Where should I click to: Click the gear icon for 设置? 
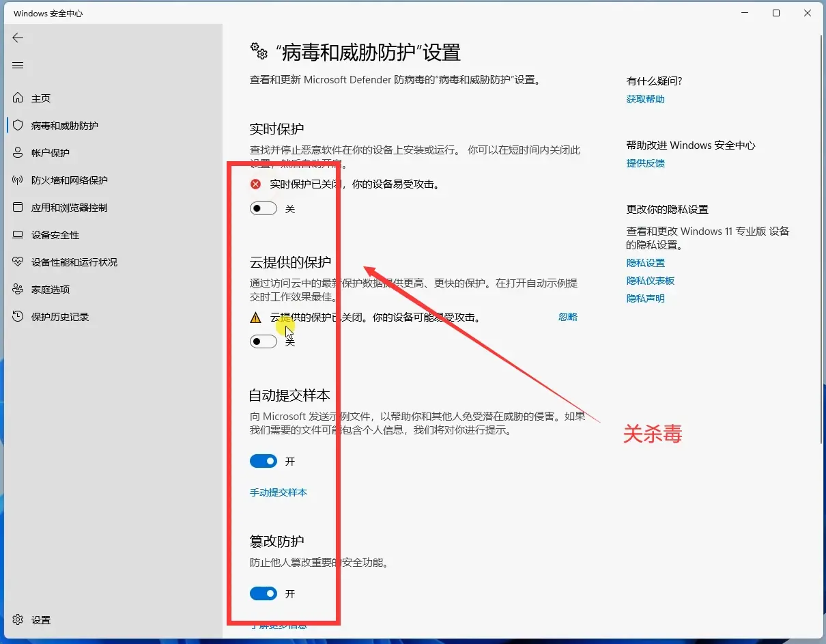click(x=18, y=620)
